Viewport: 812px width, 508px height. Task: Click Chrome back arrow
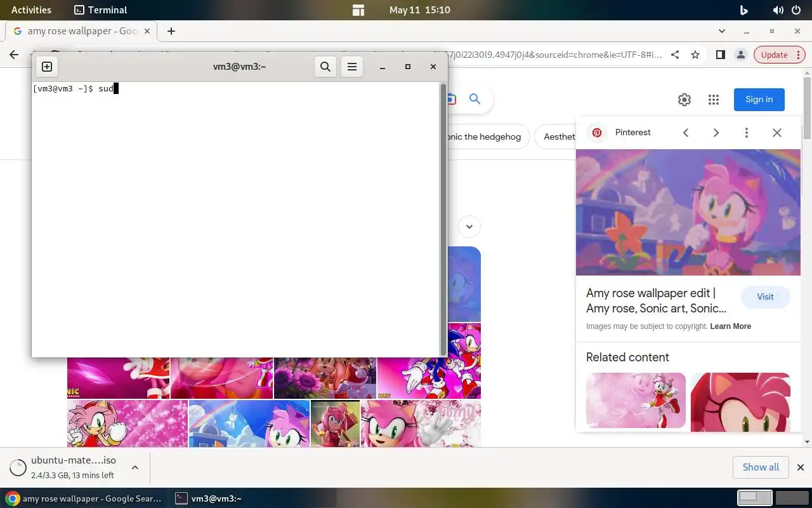(14, 55)
